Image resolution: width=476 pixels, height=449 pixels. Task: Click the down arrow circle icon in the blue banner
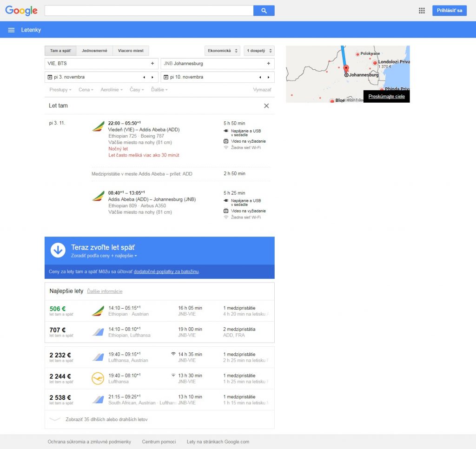pyautogui.click(x=58, y=250)
